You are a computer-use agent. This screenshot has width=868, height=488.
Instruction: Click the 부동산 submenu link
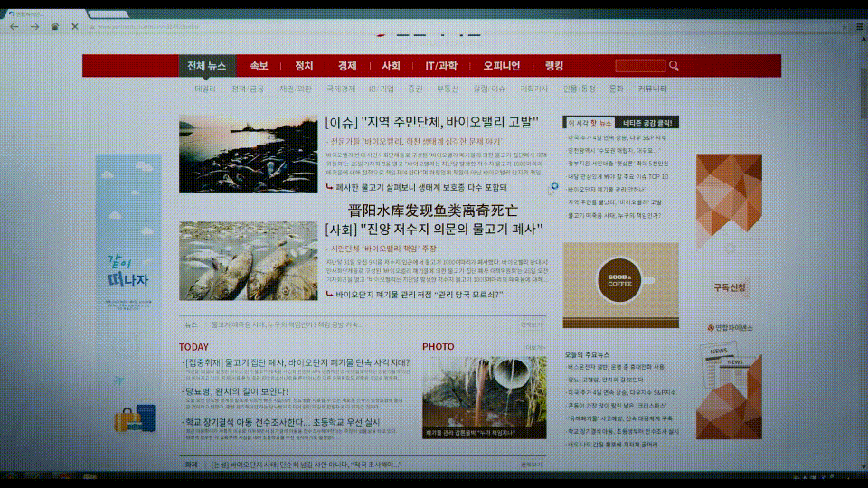pos(448,89)
